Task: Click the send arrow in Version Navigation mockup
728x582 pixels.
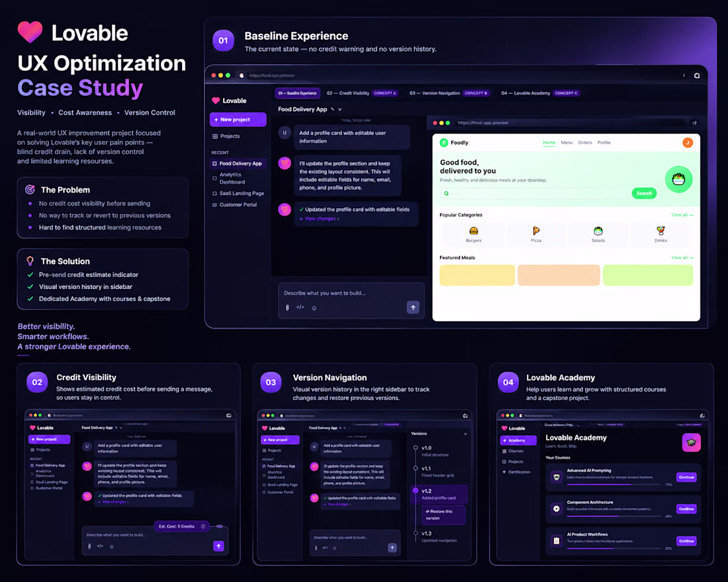Action: coord(392,548)
